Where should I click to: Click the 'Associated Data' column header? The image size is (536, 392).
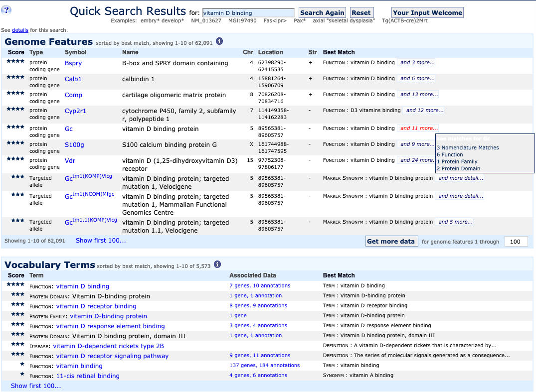pyautogui.click(x=253, y=275)
